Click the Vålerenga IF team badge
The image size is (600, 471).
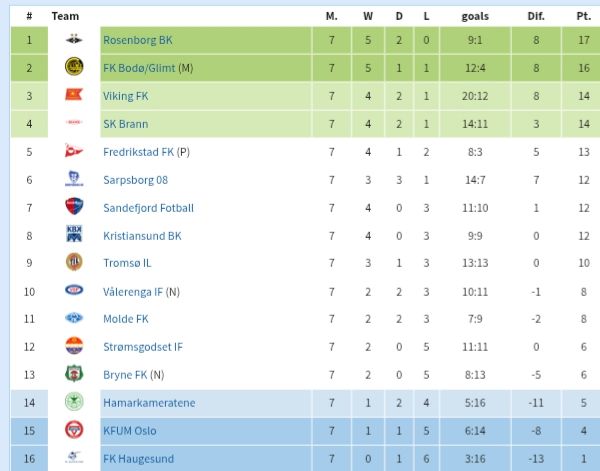(73, 291)
